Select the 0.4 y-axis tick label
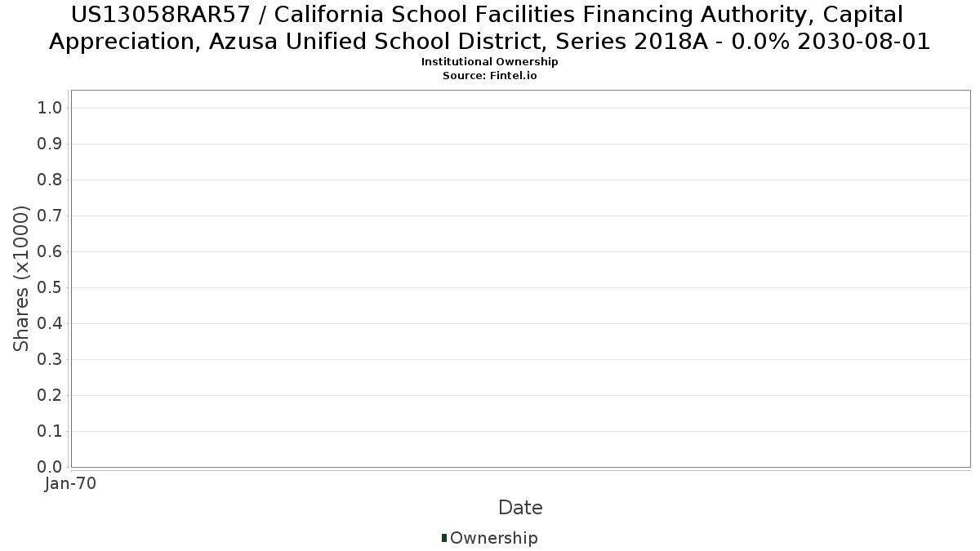This screenshot has width=980, height=551. [51, 324]
